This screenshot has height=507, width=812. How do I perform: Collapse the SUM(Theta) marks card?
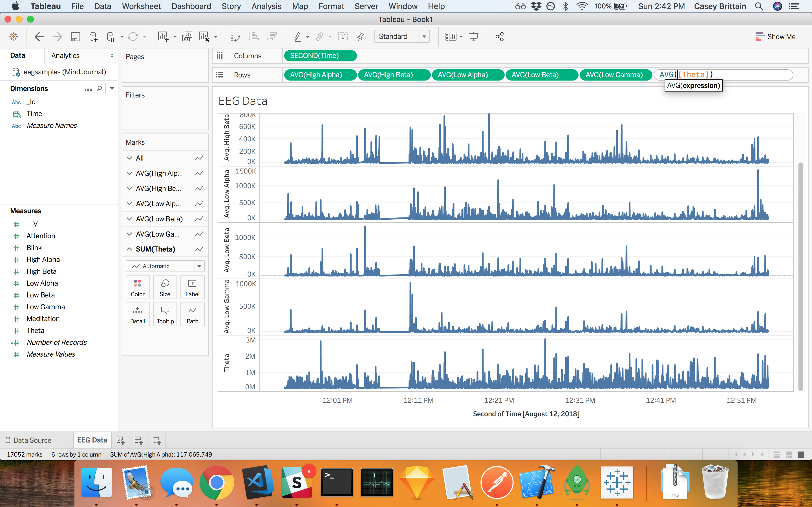pyautogui.click(x=129, y=249)
